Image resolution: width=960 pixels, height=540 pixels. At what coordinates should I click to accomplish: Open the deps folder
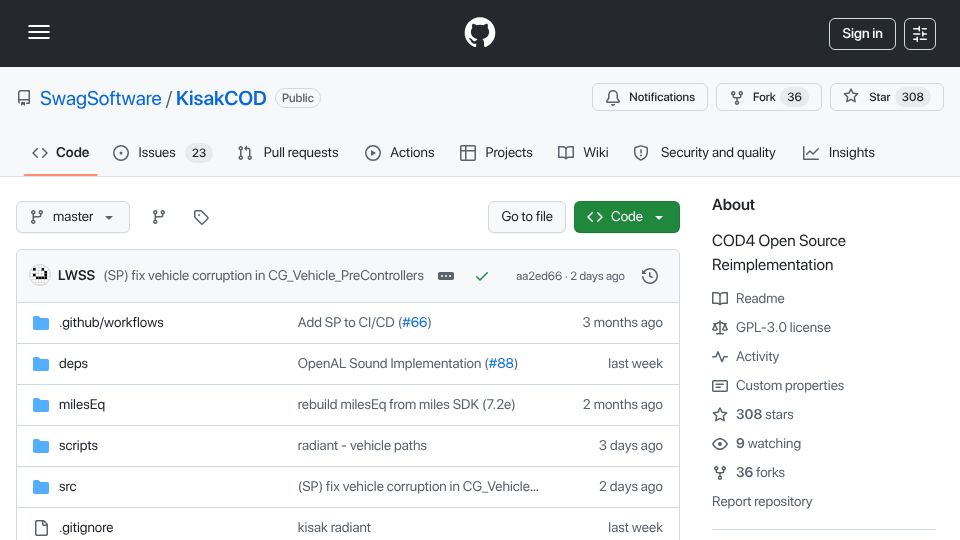pyautogui.click(x=73, y=364)
